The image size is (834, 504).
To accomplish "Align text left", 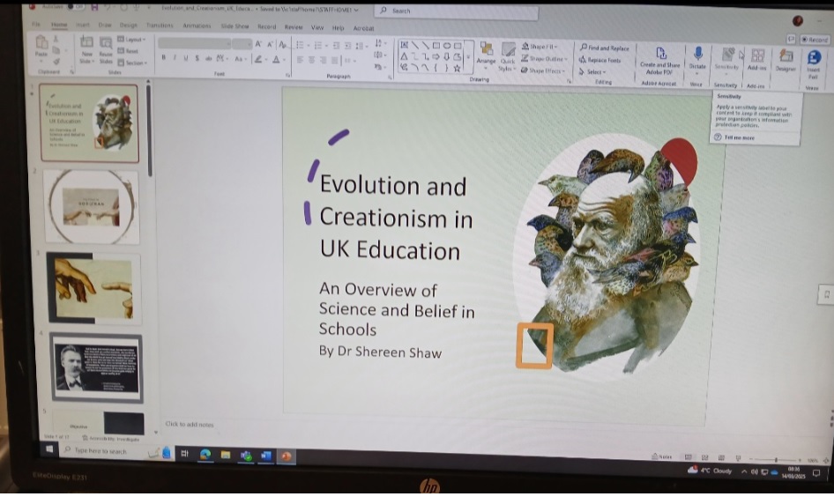I will 300,60.
